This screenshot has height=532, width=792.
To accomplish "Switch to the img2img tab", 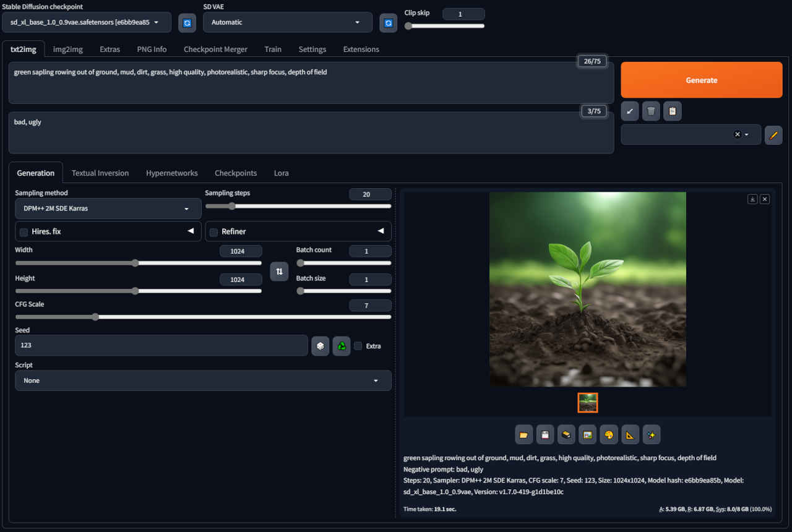I will (67, 49).
